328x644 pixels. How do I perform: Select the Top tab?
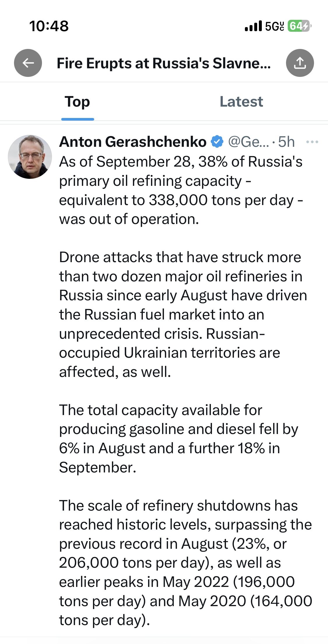(x=77, y=102)
